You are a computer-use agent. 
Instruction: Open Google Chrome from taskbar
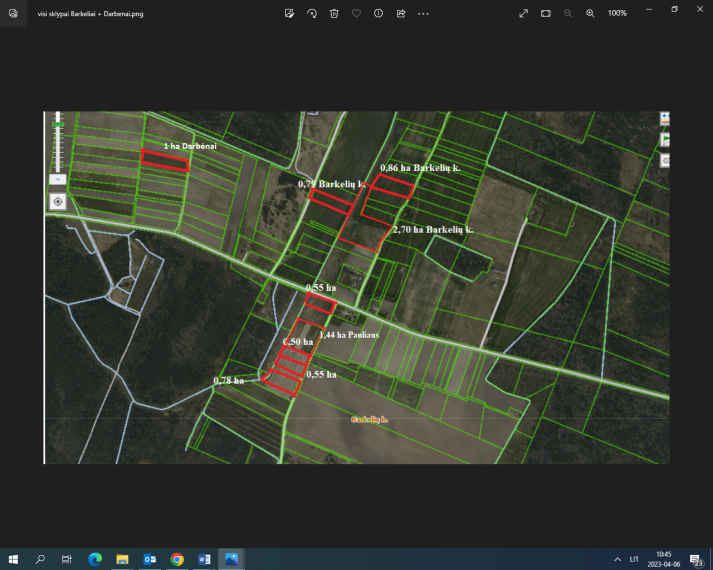[x=177, y=559]
